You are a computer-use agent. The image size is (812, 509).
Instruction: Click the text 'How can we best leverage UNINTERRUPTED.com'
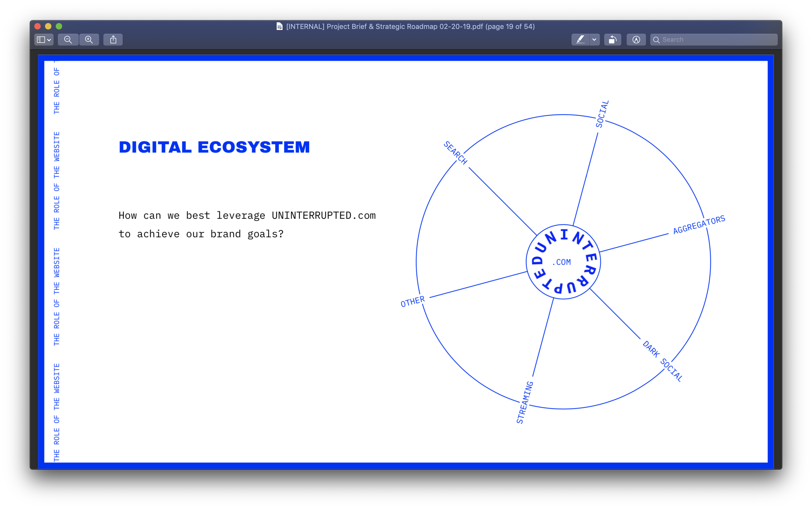pos(247,215)
